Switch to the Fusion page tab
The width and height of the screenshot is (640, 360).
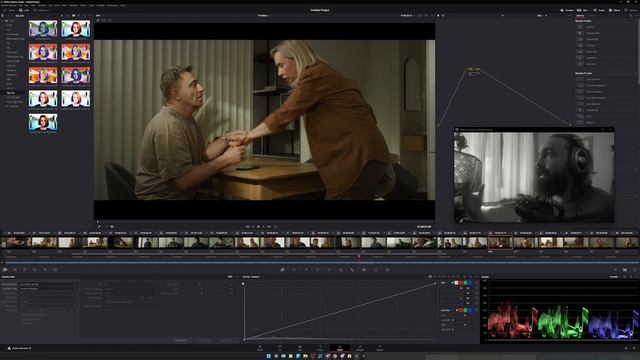point(320,348)
